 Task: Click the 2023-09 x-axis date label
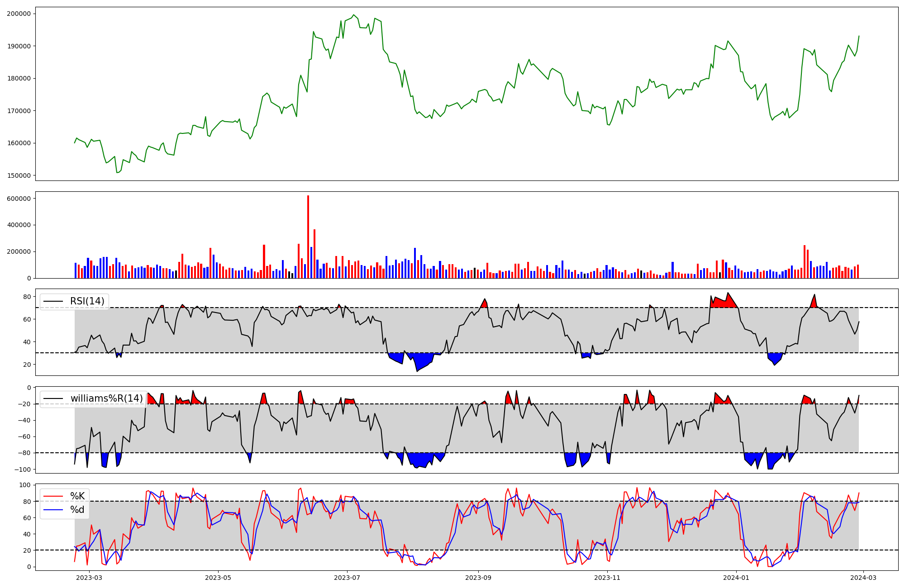click(x=478, y=578)
